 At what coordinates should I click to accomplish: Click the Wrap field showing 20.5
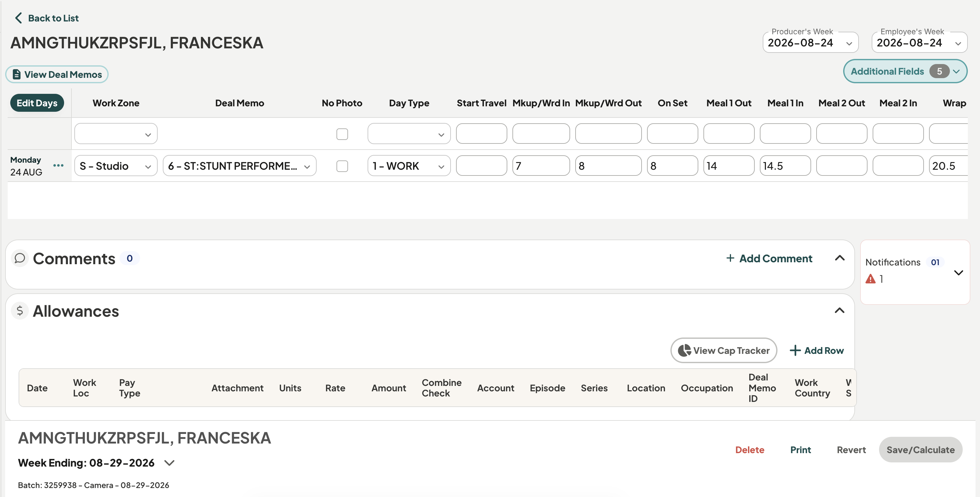(948, 166)
